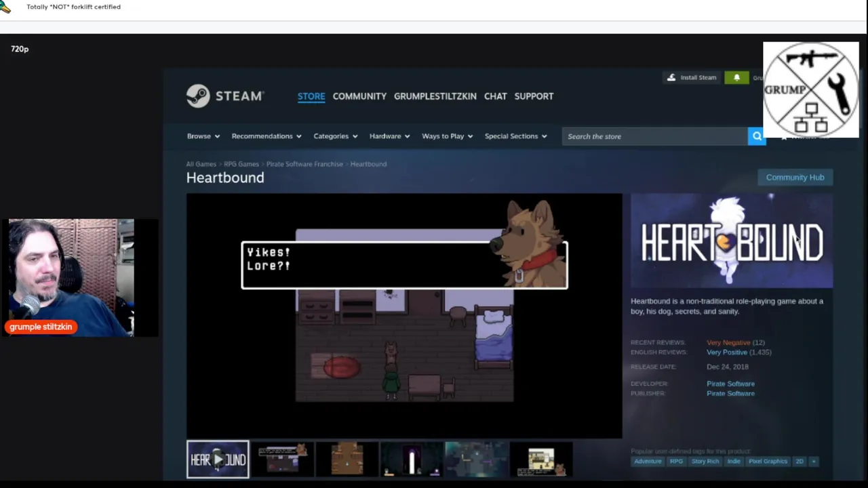Follow the Heartbound breadcrumb link

pyautogui.click(x=368, y=164)
